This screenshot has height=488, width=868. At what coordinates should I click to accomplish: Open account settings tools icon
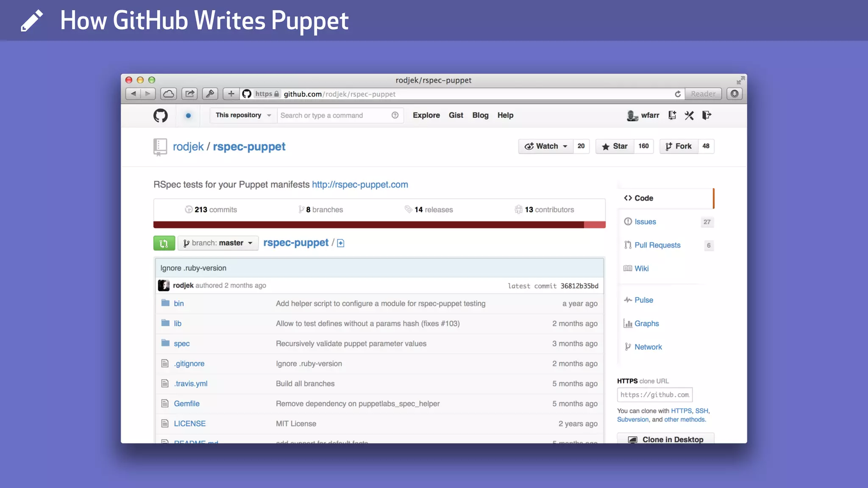[689, 115]
